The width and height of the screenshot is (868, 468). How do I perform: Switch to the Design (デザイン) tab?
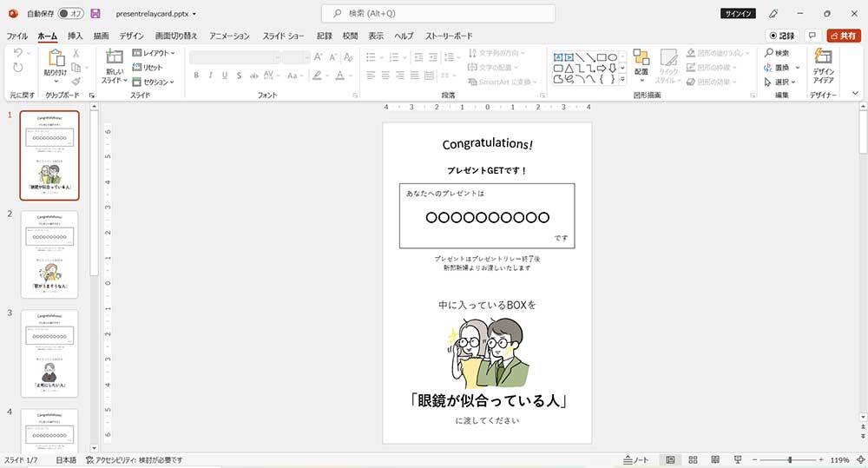[132, 36]
